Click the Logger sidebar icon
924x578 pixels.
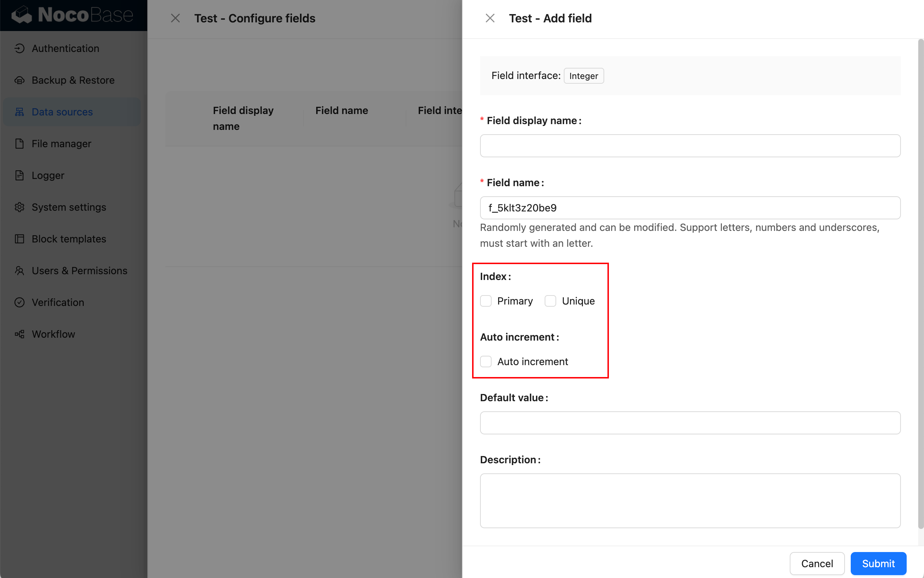coord(20,175)
